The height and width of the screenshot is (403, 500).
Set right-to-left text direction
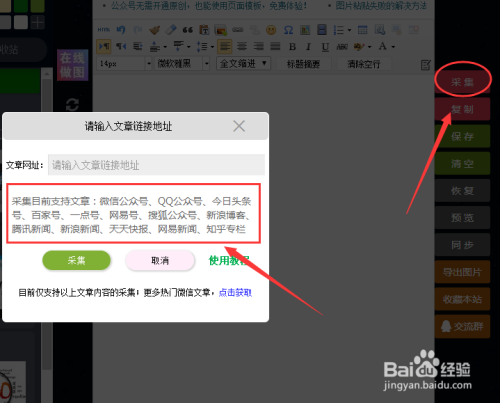(x=121, y=46)
